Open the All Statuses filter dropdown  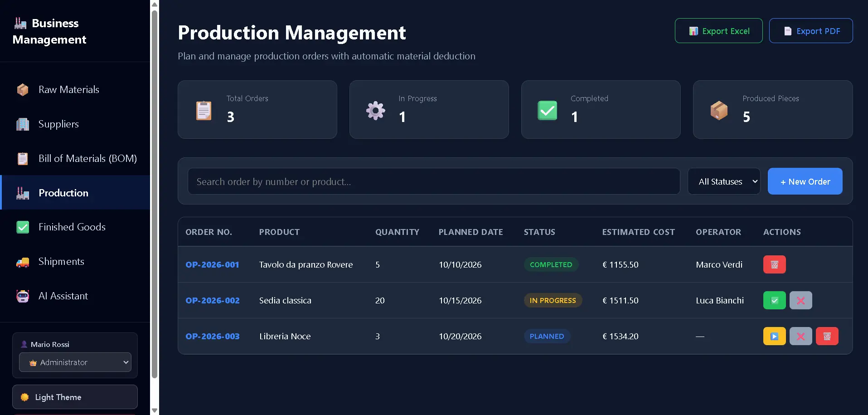[724, 181]
